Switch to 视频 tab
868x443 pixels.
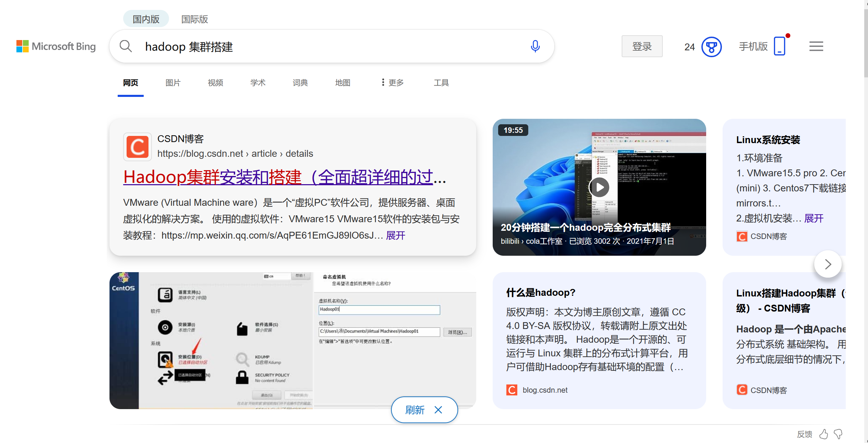click(215, 83)
